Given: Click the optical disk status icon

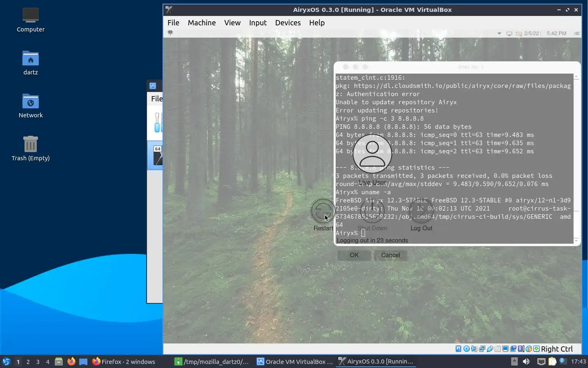Looking at the screenshot, I should pyautogui.click(x=466, y=349).
